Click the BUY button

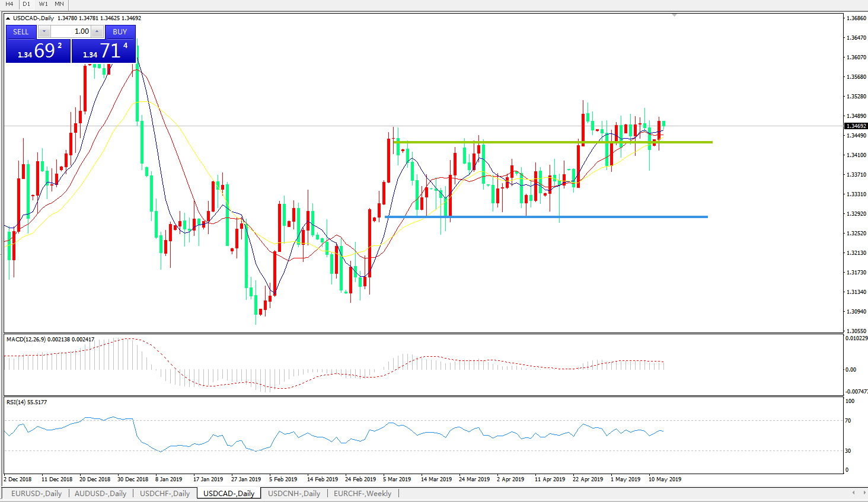click(120, 31)
